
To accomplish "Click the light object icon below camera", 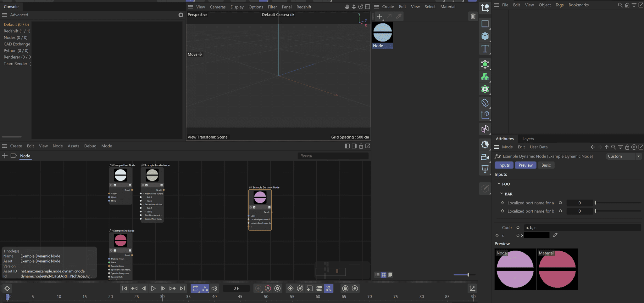I will [485, 169].
